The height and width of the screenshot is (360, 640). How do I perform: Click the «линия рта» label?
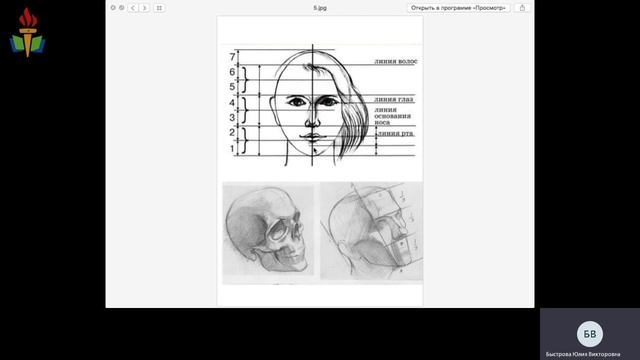coord(395,133)
